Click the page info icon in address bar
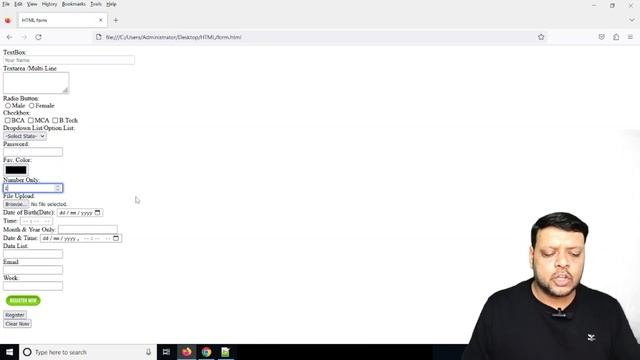Viewport: 640px width, 360px height. [x=98, y=37]
